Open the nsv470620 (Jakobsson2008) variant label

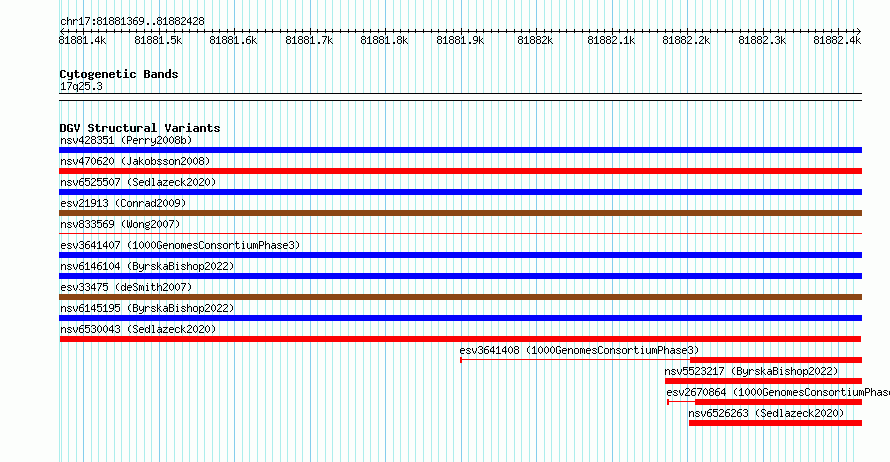(x=135, y=161)
